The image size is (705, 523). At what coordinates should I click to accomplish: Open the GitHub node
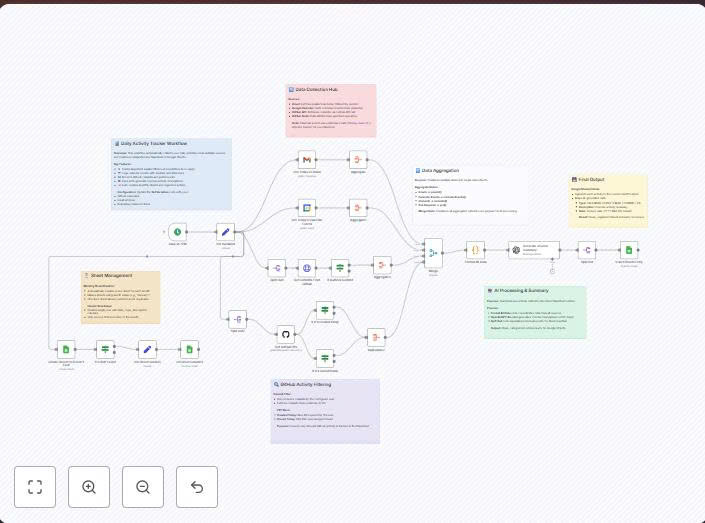pyautogui.click(x=285, y=334)
